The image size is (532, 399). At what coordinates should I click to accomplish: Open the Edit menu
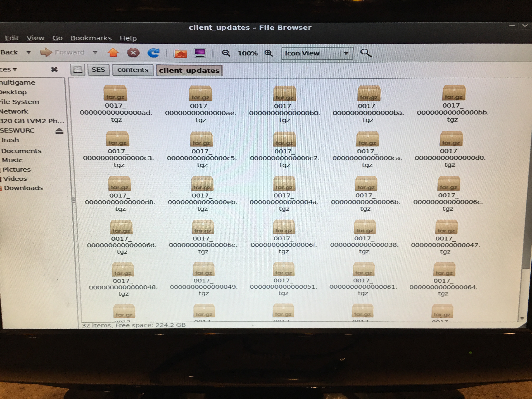(x=12, y=38)
